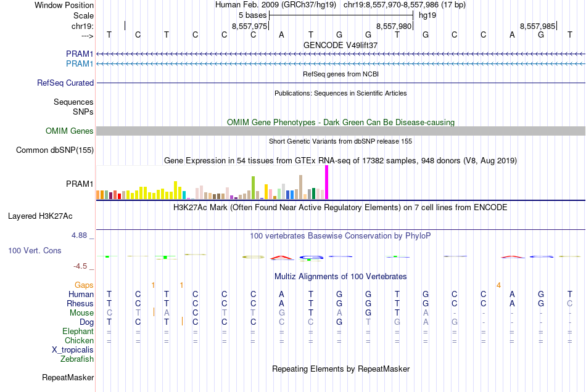Viewport: 586px width, 392px height.
Task: Click the chr19:8,557,970-8,557,986 position text
Action: pyautogui.click(x=405, y=5)
